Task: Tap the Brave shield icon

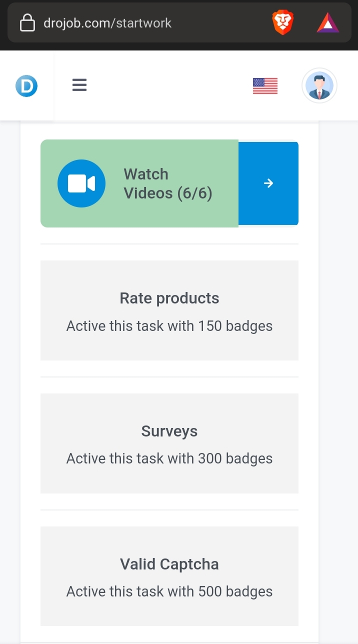Action: [x=282, y=23]
